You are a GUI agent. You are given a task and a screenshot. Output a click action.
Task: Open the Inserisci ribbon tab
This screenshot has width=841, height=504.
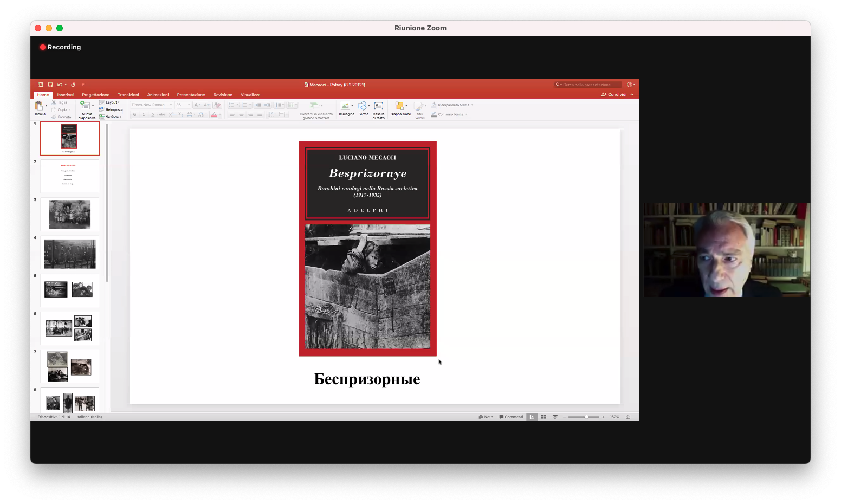[x=66, y=95]
